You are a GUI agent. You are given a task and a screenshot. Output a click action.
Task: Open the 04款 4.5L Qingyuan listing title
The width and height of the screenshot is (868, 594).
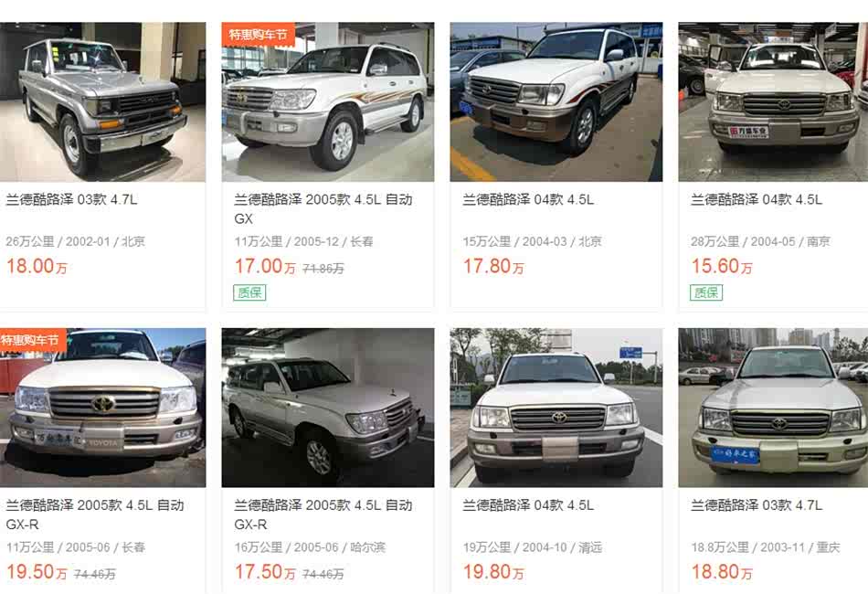[x=528, y=505]
